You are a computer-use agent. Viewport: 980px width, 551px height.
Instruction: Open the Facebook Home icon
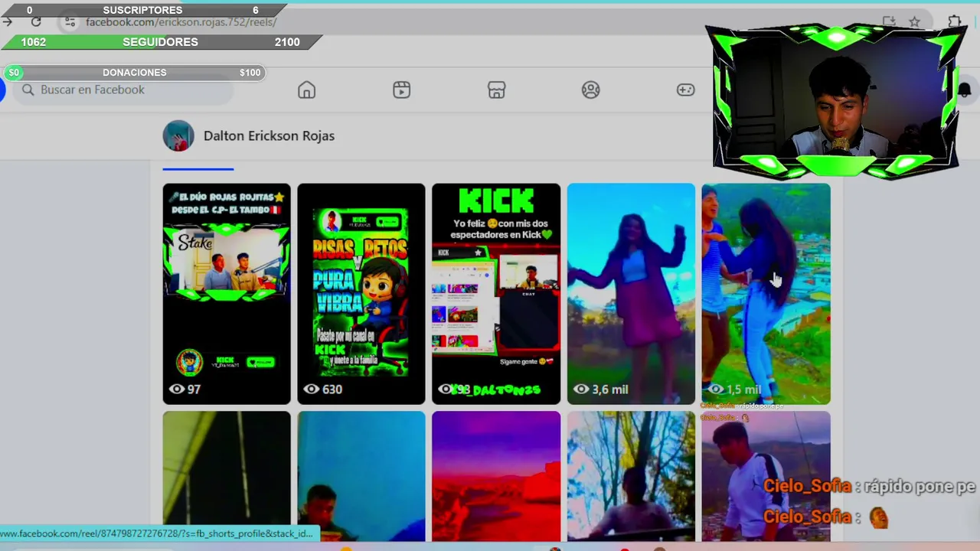pyautogui.click(x=306, y=90)
